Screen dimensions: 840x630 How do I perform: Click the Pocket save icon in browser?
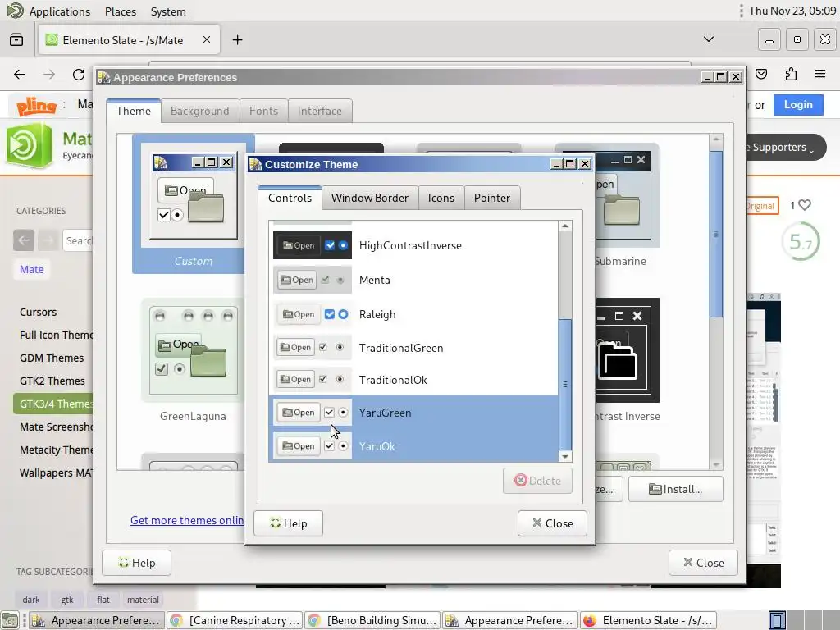pos(761,74)
